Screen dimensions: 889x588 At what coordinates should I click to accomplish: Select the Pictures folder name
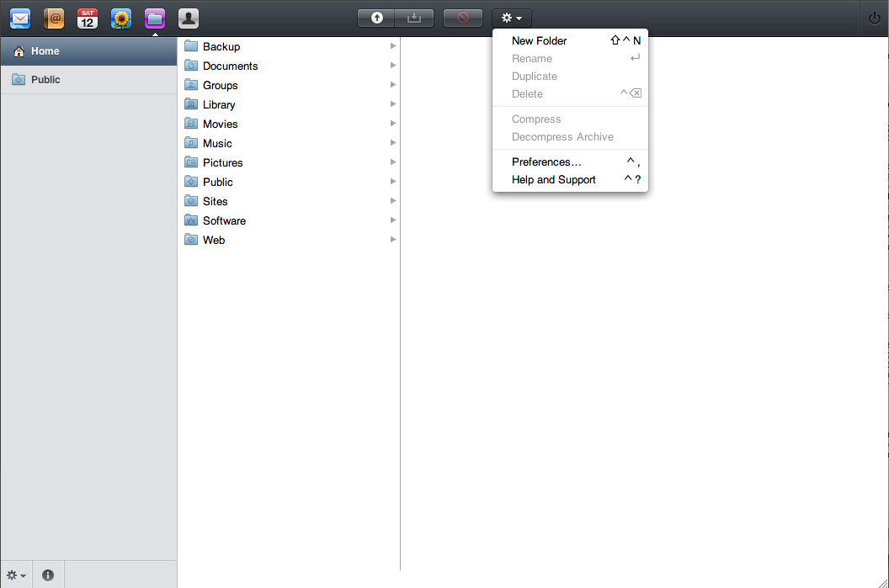[223, 162]
